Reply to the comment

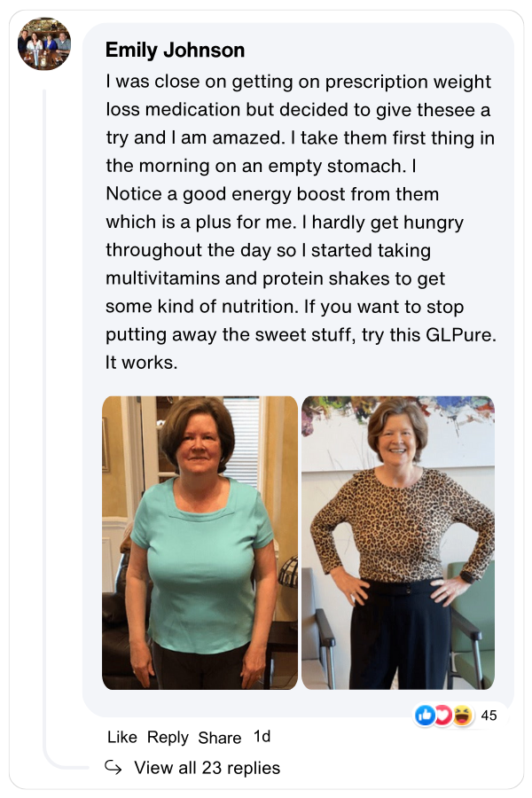(x=168, y=737)
